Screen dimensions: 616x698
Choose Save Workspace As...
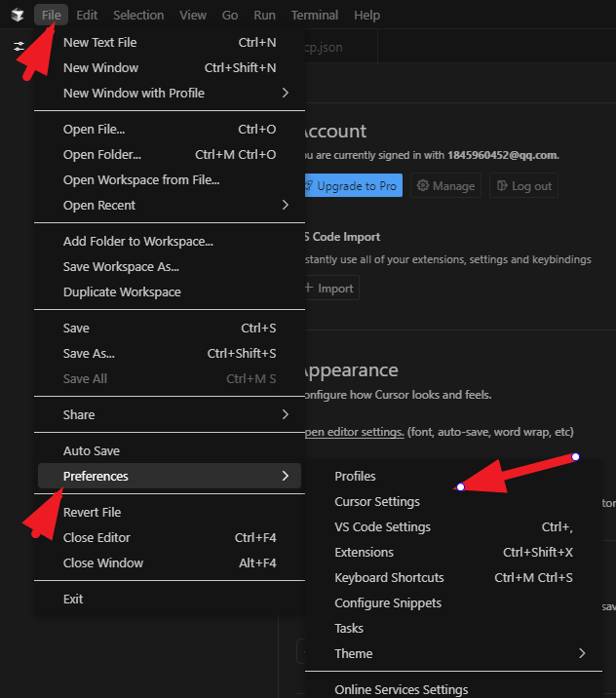click(x=170, y=267)
